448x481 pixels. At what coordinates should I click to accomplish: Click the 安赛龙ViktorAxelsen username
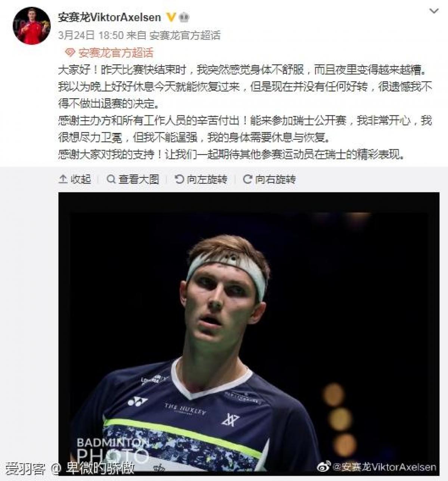110,17
